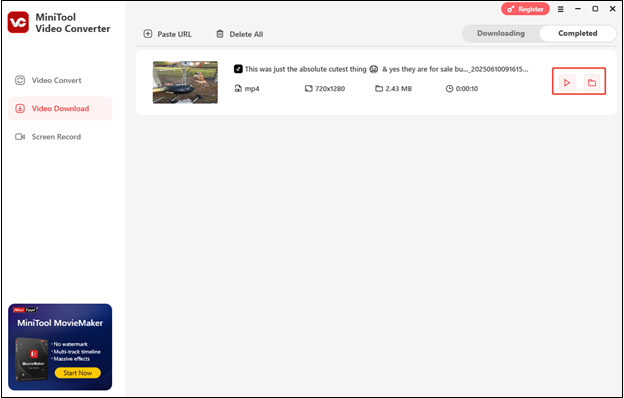Viewport: 624px width, 398px height.
Task: Click the MovieMaker product box image
Action: [x=32, y=359]
